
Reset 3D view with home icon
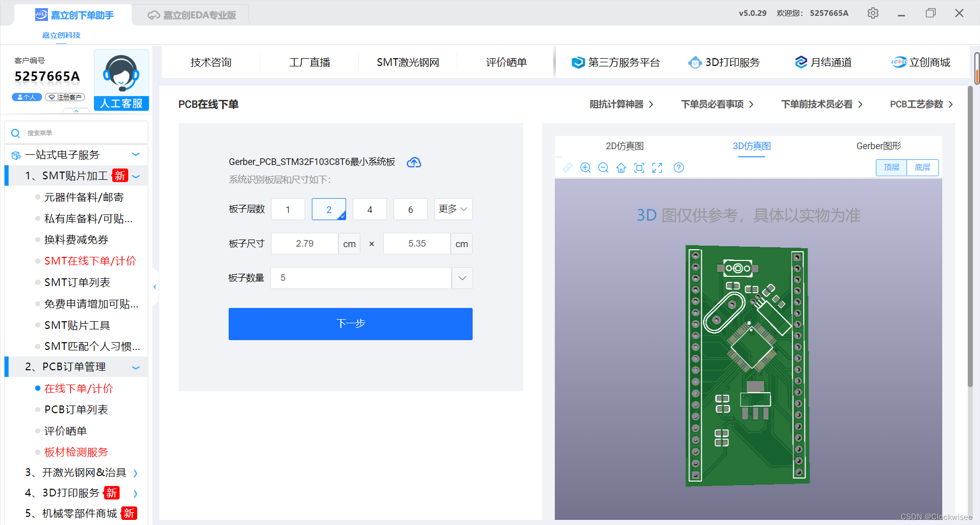[621, 168]
